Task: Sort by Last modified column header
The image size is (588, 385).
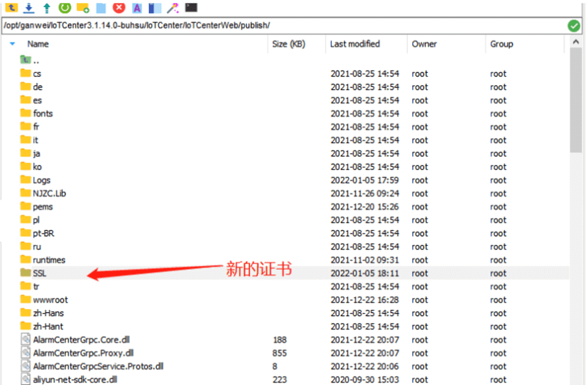Action: 355,44
